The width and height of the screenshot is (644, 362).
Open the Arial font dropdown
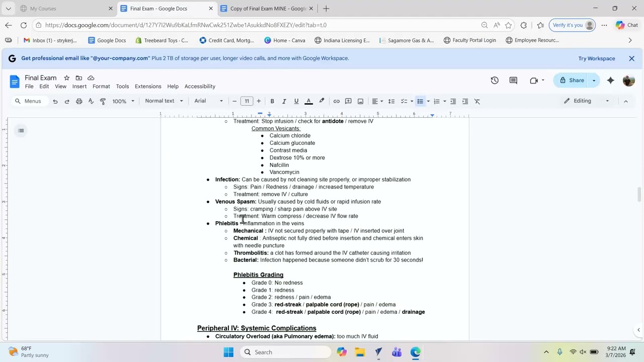[208, 101]
